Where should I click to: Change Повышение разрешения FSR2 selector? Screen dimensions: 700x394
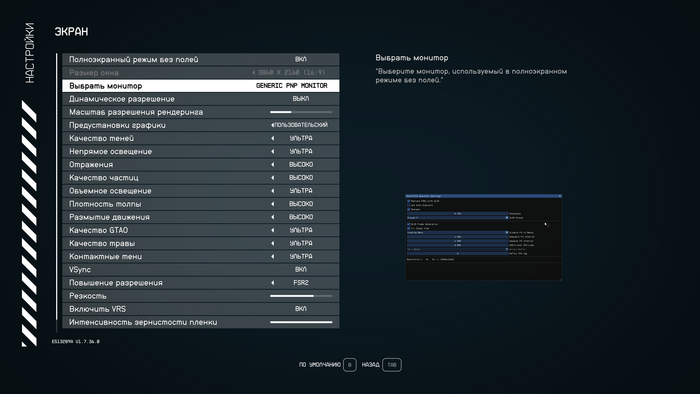click(300, 283)
